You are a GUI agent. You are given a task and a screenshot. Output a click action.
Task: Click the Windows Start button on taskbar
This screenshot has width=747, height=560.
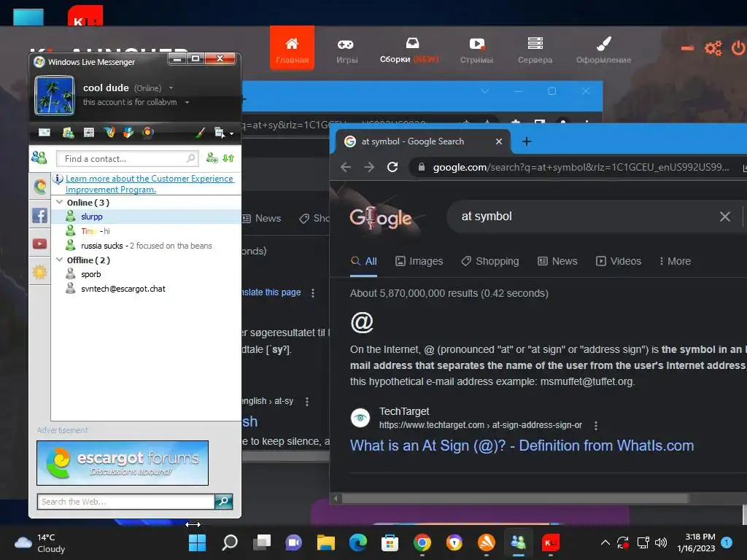click(x=197, y=542)
